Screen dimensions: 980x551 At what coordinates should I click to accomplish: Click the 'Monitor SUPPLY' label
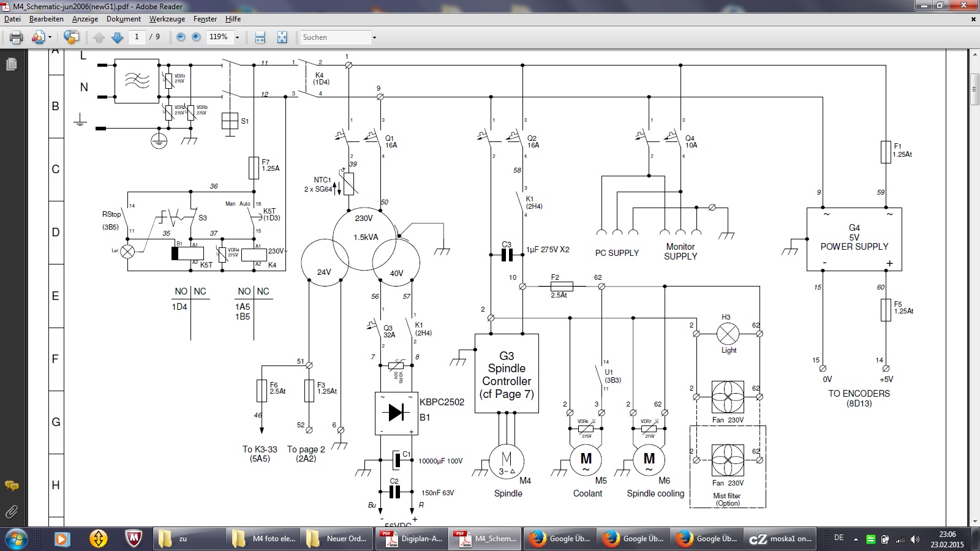coord(680,252)
